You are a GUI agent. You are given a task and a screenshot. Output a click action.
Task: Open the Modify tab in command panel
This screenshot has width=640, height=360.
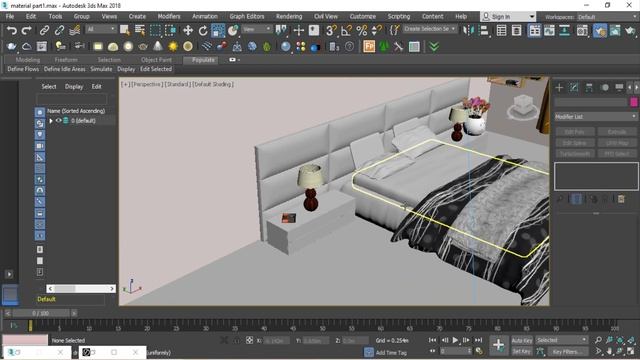click(x=574, y=87)
